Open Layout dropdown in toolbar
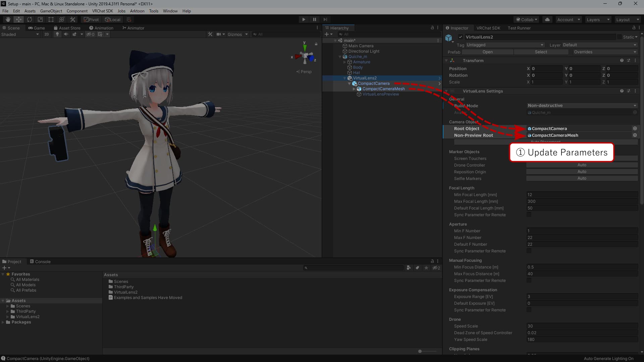Image resolution: width=644 pixels, height=362 pixels. click(x=627, y=19)
